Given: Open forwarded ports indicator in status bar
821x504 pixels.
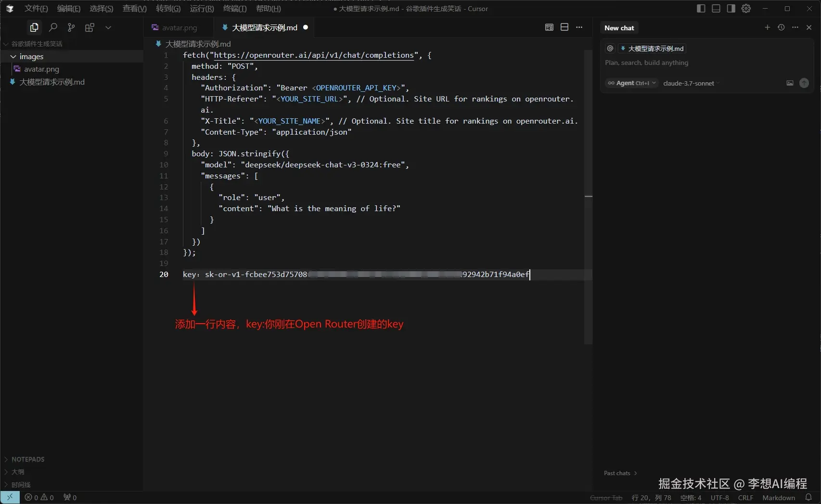Looking at the screenshot, I should coord(70,497).
